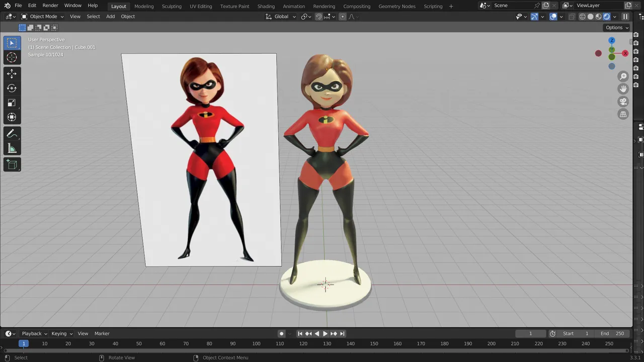Jump to the next keyframe
The width and height of the screenshot is (644, 362).
pyautogui.click(x=334, y=334)
